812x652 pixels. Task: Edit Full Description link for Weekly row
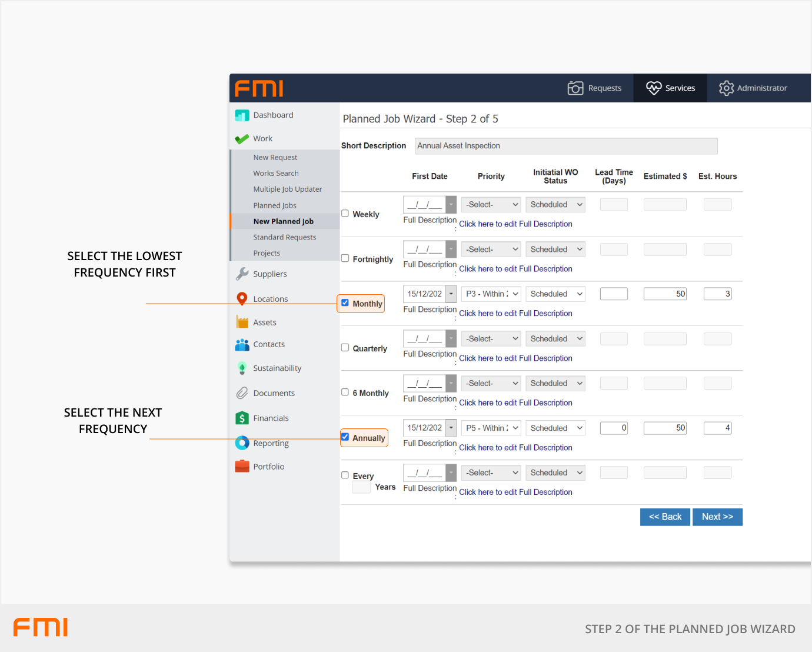point(515,224)
